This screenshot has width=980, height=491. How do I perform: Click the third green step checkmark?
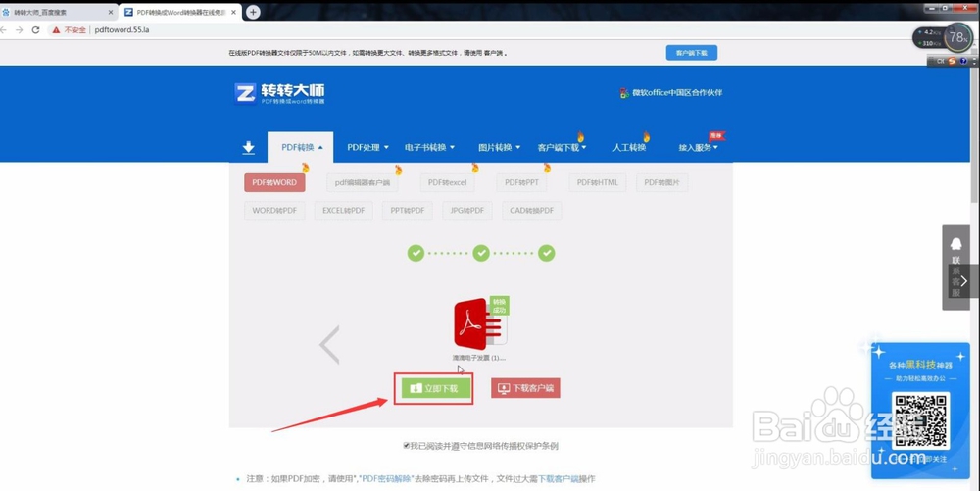(546, 253)
